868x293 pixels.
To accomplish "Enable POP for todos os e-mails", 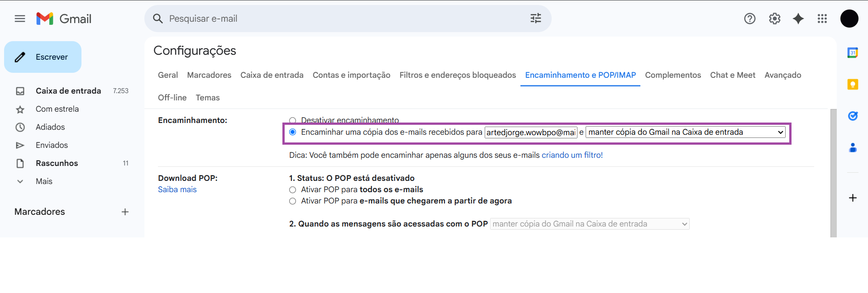I will point(293,190).
